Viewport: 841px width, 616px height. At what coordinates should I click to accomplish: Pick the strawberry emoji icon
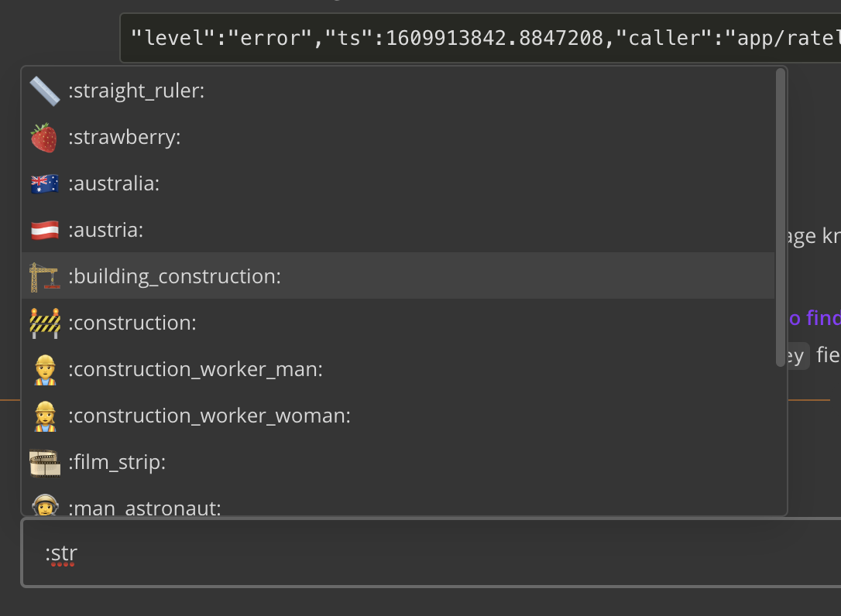tap(44, 138)
